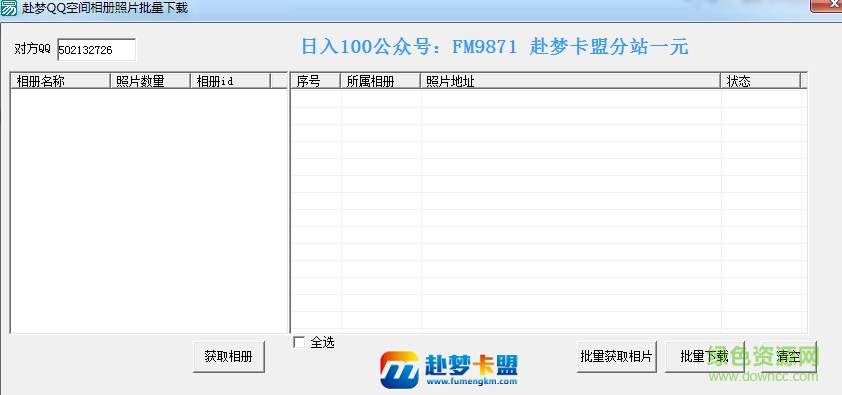Screen dimensions: 842x395
Task: Close the window using the red button
Action: (x=826, y=5)
